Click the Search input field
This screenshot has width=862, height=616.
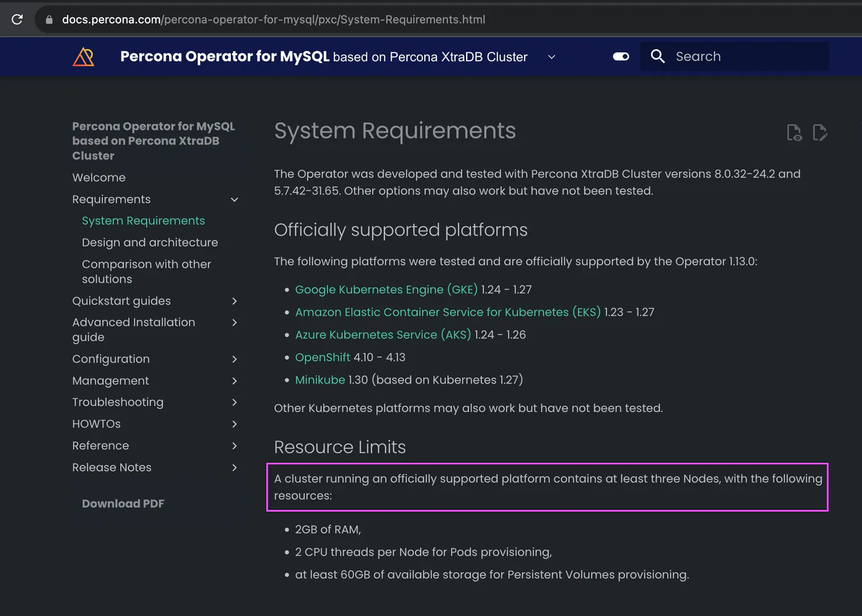point(734,57)
